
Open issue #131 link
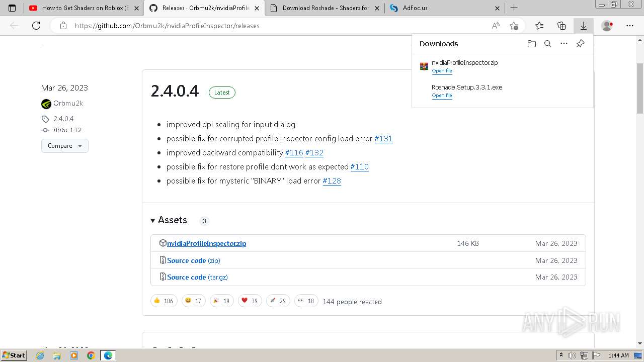(x=383, y=138)
